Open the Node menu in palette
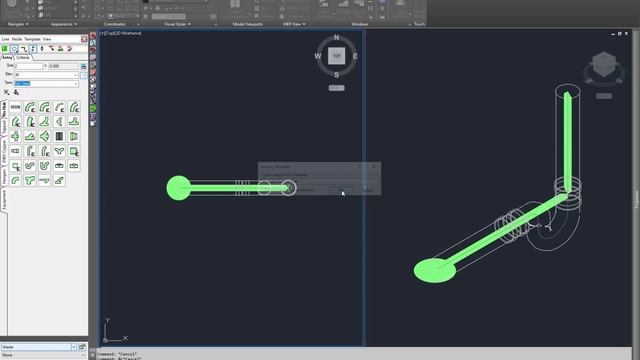Screen dimensions: 640x360 17,39
